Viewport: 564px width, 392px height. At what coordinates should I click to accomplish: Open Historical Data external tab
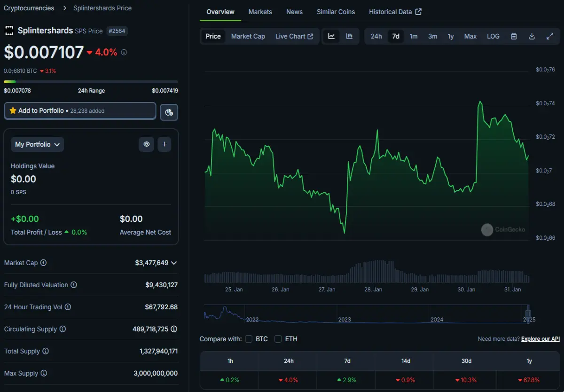click(x=395, y=12)
